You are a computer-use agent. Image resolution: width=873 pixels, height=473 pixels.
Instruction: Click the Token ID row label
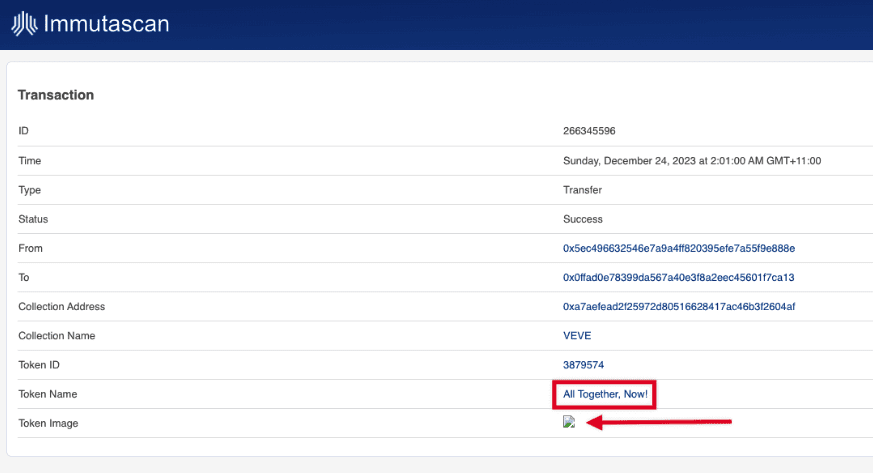(38, 365)
